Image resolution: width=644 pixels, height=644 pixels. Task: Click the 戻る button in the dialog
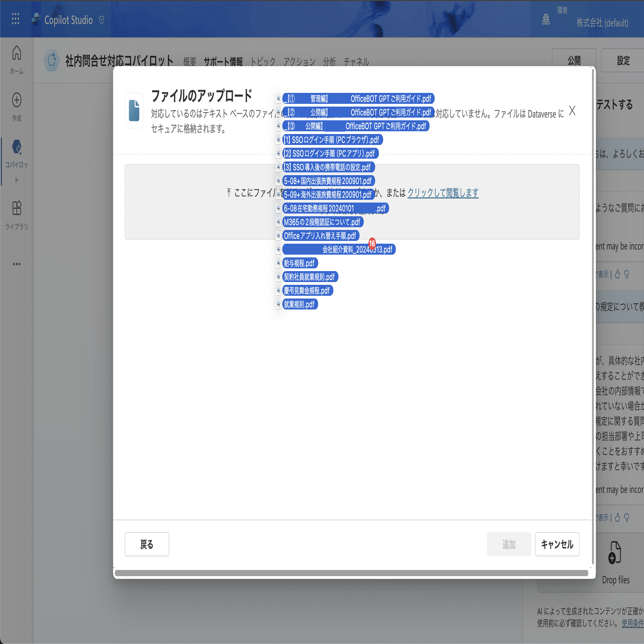147,544
